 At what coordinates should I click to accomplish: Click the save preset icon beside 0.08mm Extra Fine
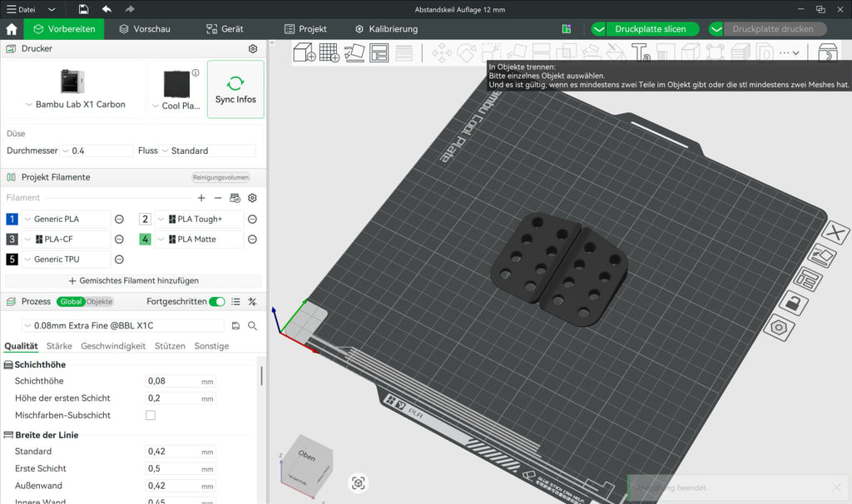coord(235,326)
